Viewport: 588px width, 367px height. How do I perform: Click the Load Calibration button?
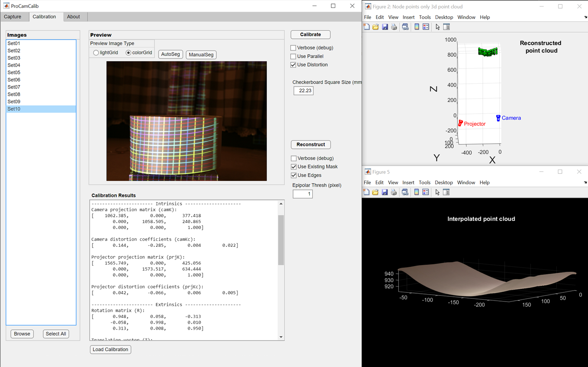110,350
